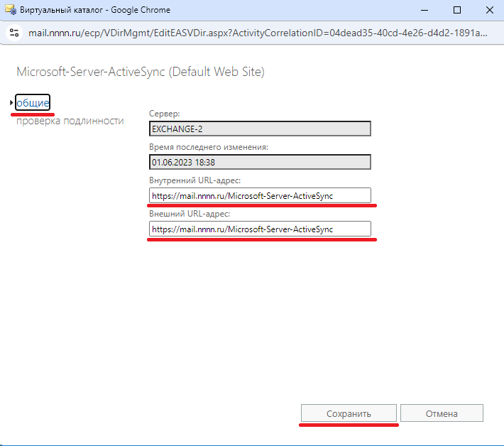Switch to "проверка подлинности" tab
This screenshot has height=446, width=504.
(70, 121)
